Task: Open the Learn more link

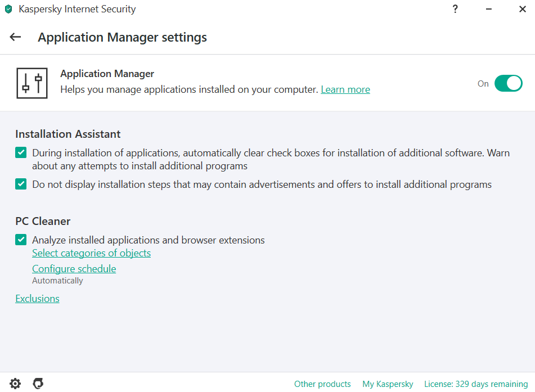Action: pos(345,89)
